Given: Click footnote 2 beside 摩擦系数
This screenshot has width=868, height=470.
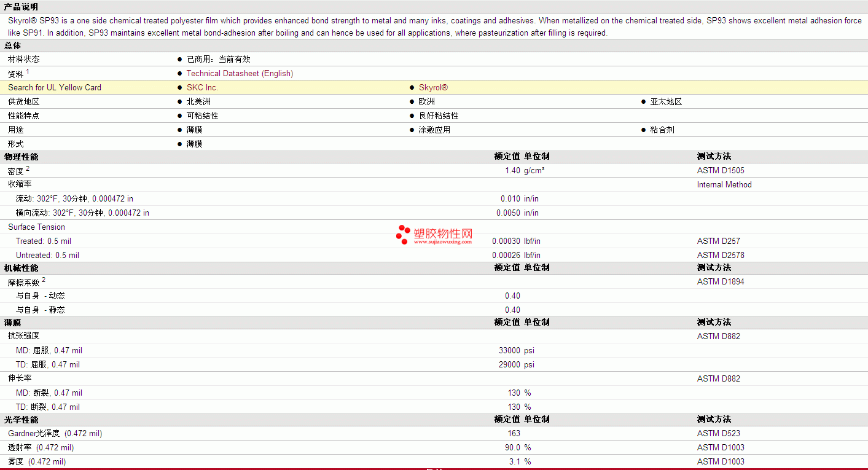Looking at the screenshot, I should coord(44,280).
